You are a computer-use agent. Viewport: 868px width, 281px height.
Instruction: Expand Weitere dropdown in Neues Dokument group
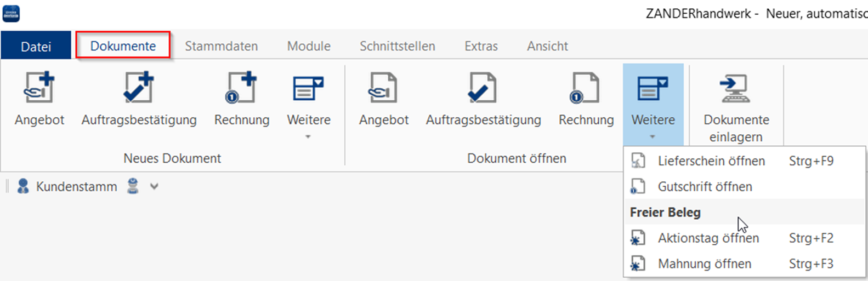pos(308,104)
